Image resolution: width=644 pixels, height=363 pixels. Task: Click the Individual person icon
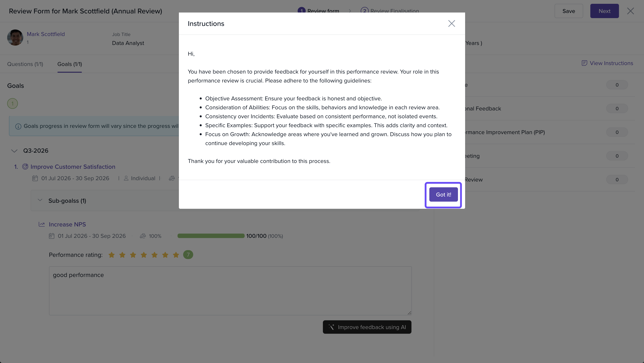coord(126,178)
